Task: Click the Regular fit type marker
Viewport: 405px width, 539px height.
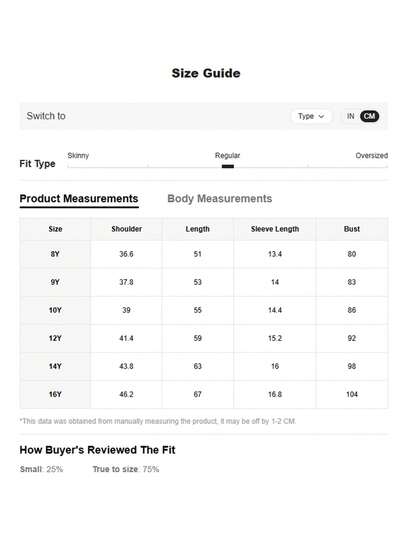Action: click(228, 166)
